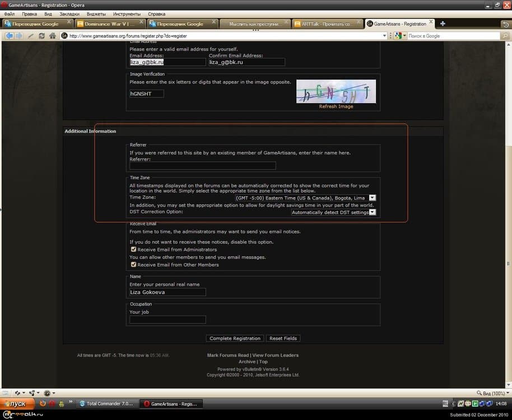
Task: Launch Firefox from the quick launch bar
Action: (x=43, y=404)
